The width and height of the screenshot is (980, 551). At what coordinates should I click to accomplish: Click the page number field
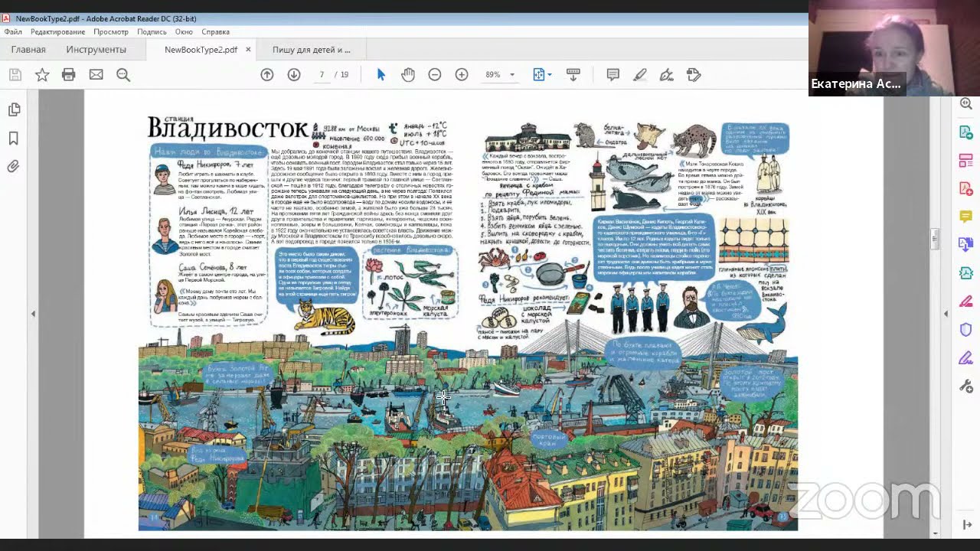pos(322,74)
